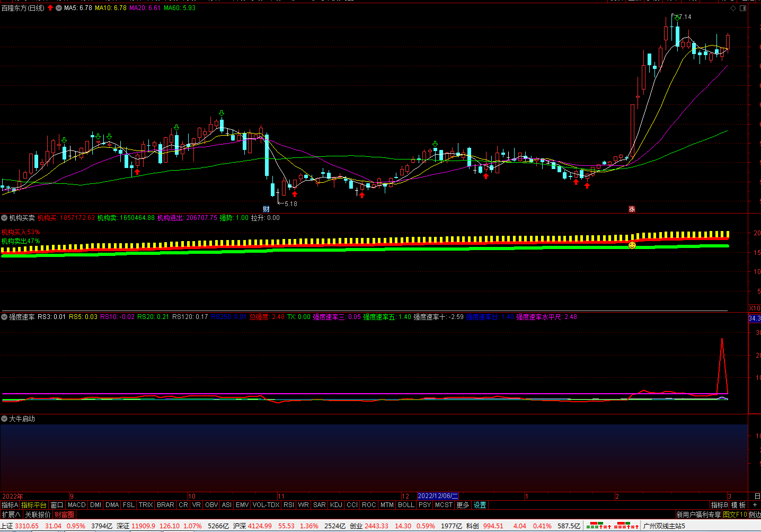Viewport: 761px width, 532px height.
Task: Click the 2022/12/06 date marker
Action: click(x=438, y=496)
